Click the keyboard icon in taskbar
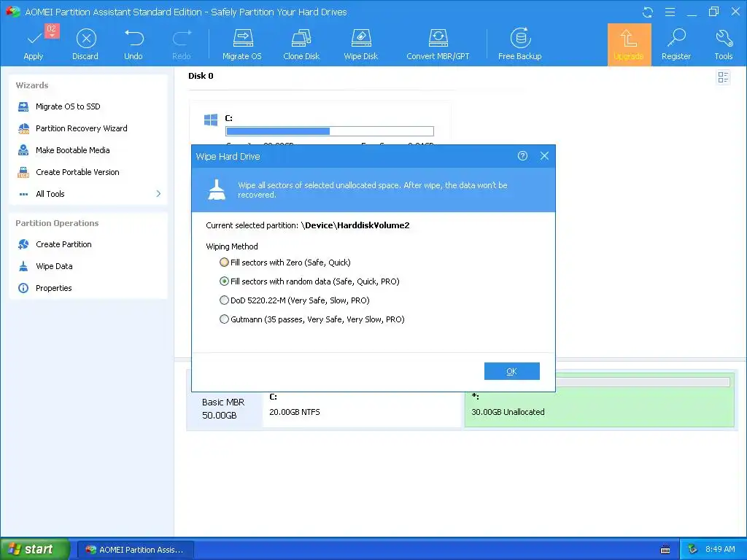The width and height of the screenshot is (747, 560). (x=665, y=550)
